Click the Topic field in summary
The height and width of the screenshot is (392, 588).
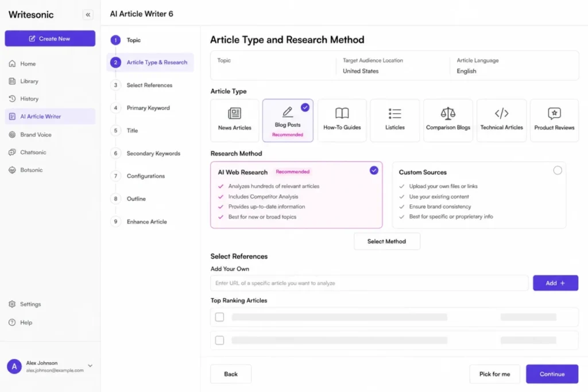[x=273, y=65]
